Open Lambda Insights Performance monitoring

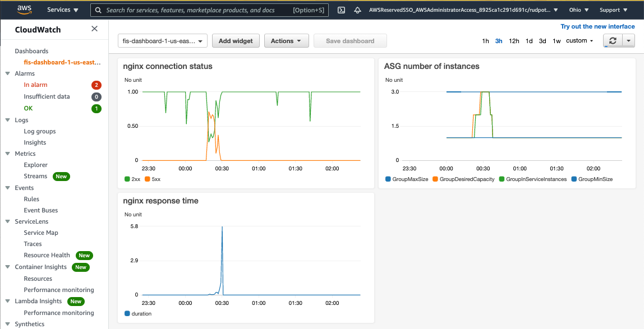(x=59, y=313)
